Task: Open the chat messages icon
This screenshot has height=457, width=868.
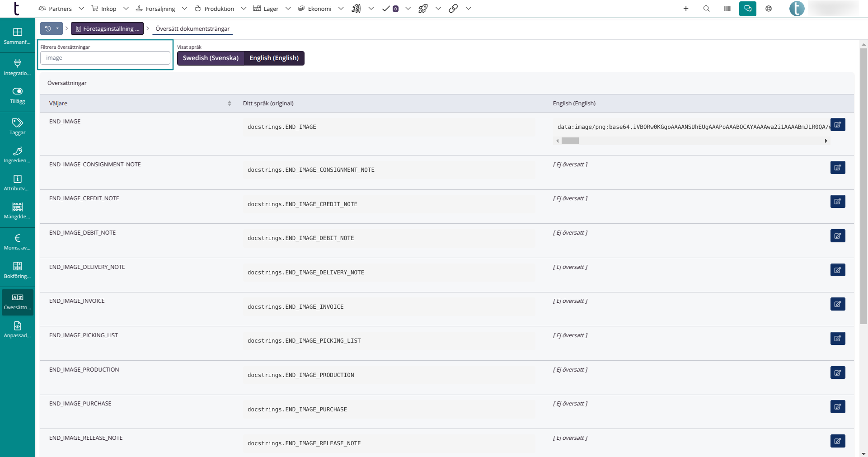Action: pos(747,9)
